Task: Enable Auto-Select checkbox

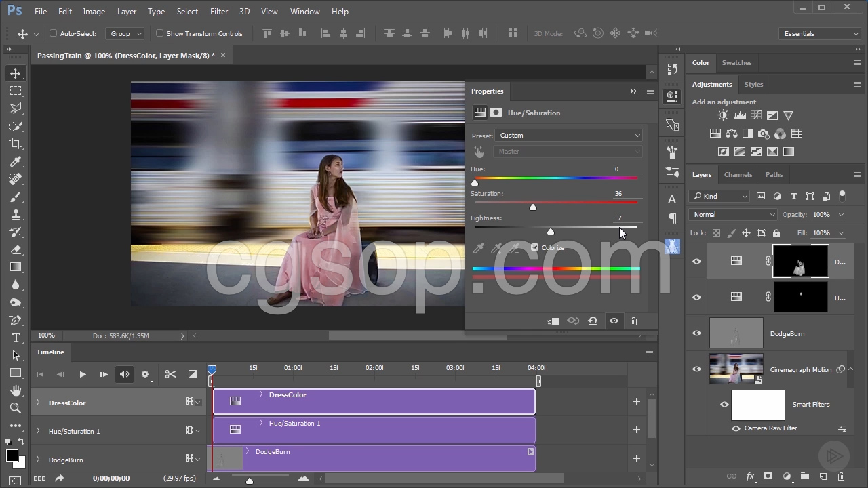Action: click(x=54, y=33)
